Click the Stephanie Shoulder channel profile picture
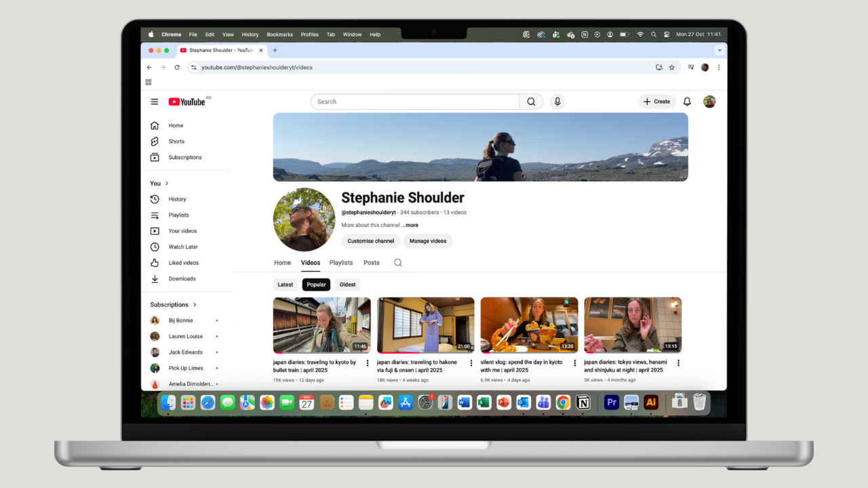Screen dimensions: 868x488 [x=304, y=220]
